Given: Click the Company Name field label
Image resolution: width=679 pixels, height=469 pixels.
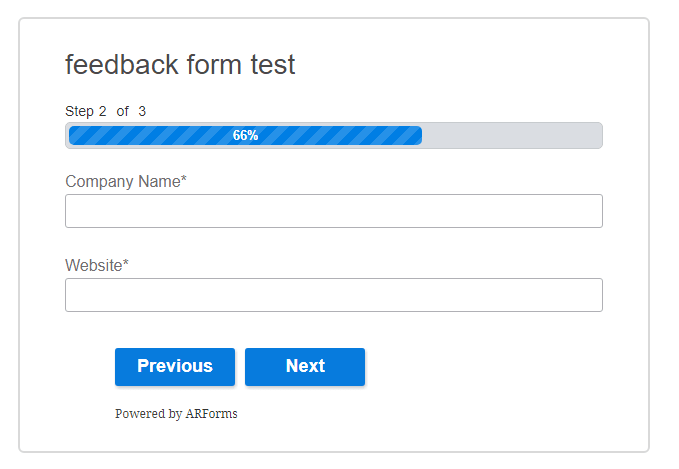Looking at the screenshot, I should [x=122, y=181].
